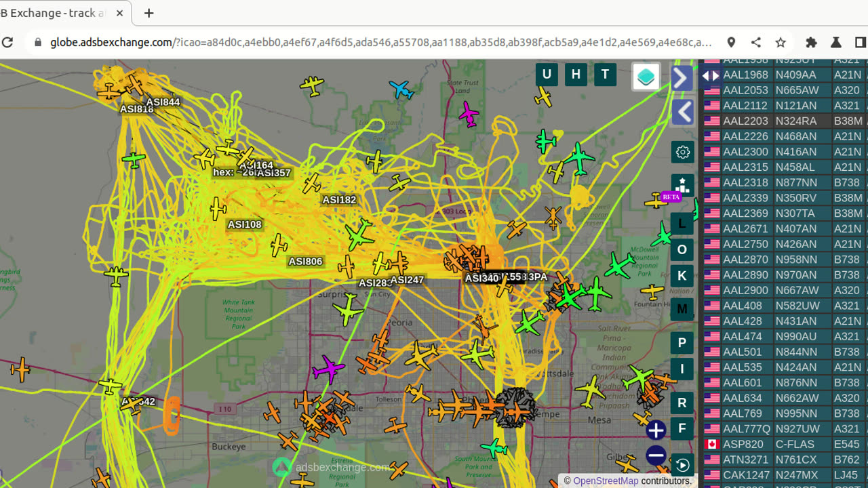Screen dimensions: 868x488
Task: Click the address bar URL
Action: click(x=380, y=42)
